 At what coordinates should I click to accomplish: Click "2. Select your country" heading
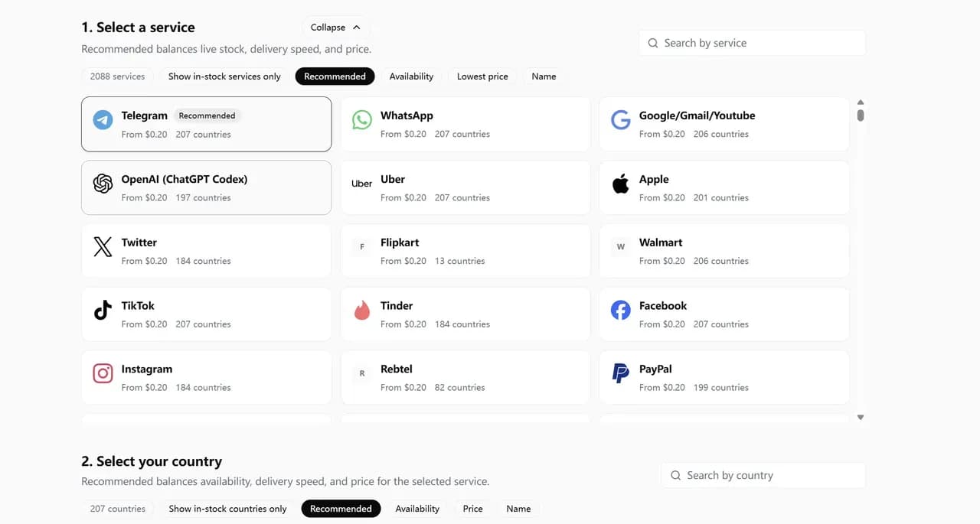tap(152, 461)
